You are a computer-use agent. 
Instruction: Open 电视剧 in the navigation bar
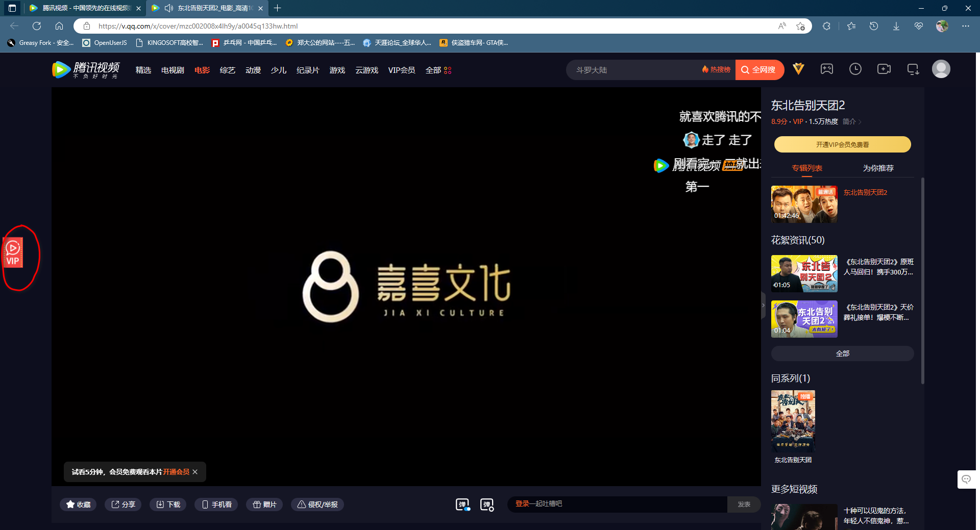click(173, 70)
